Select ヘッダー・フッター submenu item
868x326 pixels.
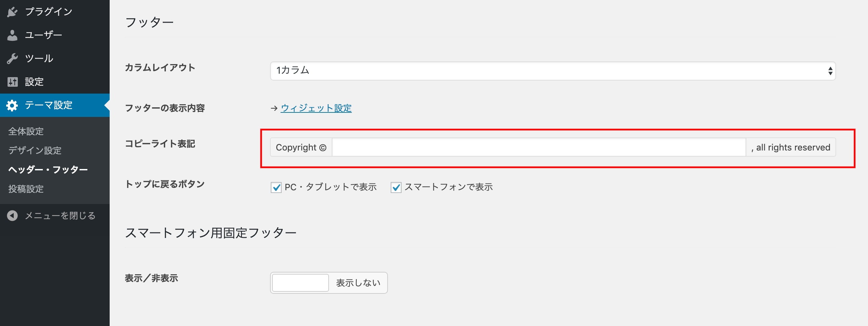(48, 170)
